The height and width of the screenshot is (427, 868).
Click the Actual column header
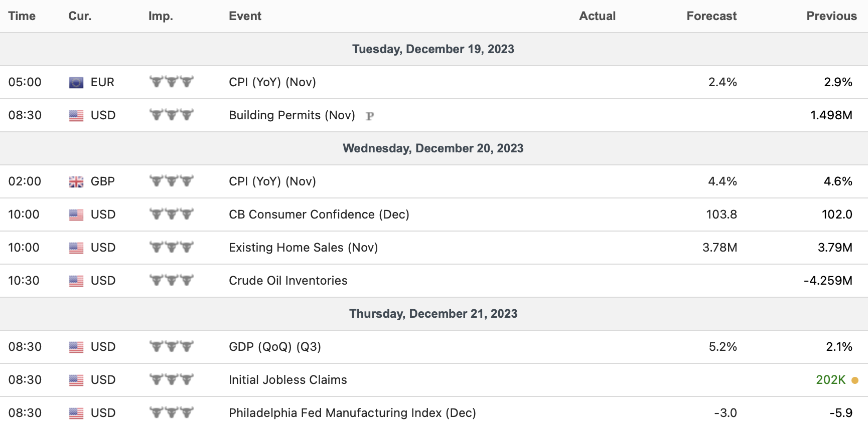pyautogui.click(x=597, y=16)
